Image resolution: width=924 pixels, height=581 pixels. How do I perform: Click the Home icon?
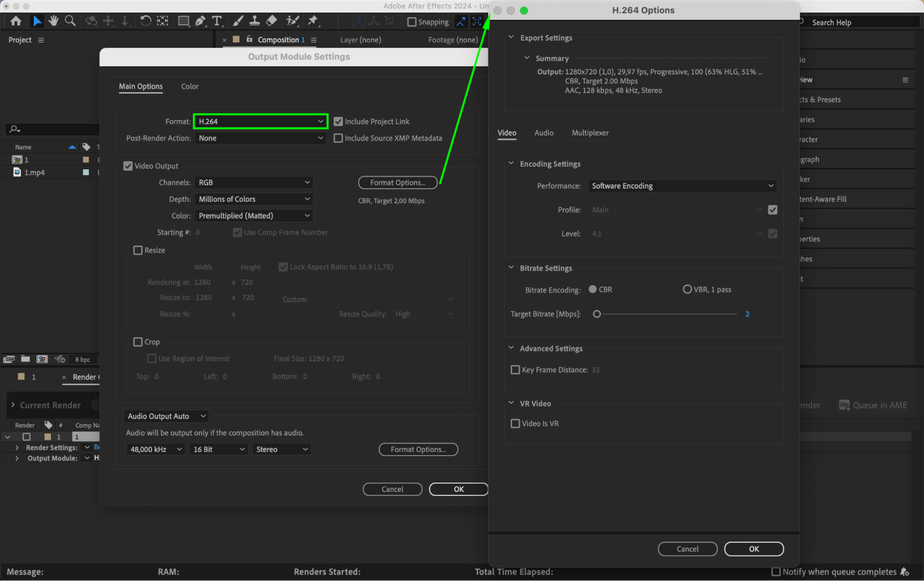[16, 21]
